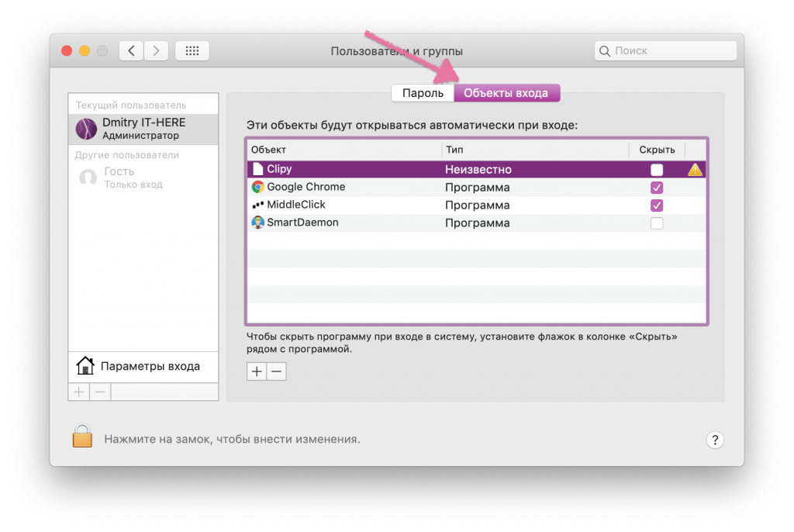The width and height of the screenshot is (794, 532).
Task: Click the Guest user silhouette avatar
Action: pyautogui.click(x=88, y=178)
